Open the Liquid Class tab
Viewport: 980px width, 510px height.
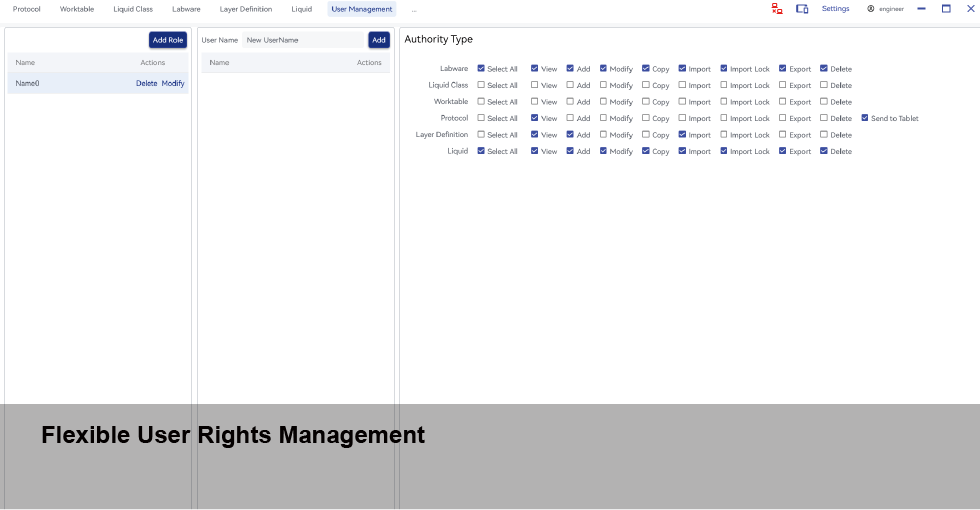(133, 9)
